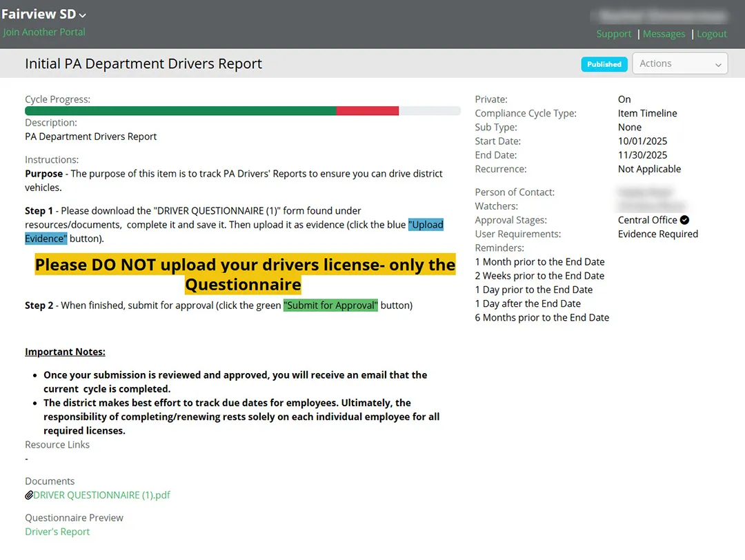Viewport: 745px width, 560px height.
Task: Click the 1 Month prior to the End Date reminder
Action: point(539,261)
